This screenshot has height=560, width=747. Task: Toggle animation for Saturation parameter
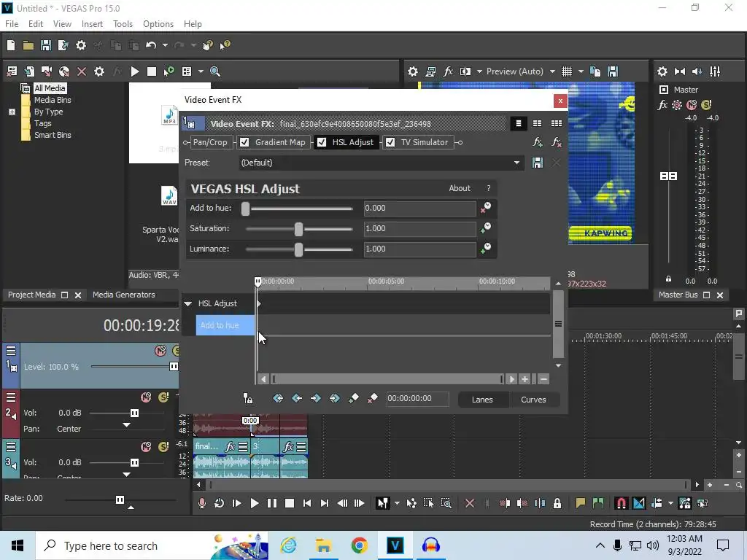tap(485, 228)
